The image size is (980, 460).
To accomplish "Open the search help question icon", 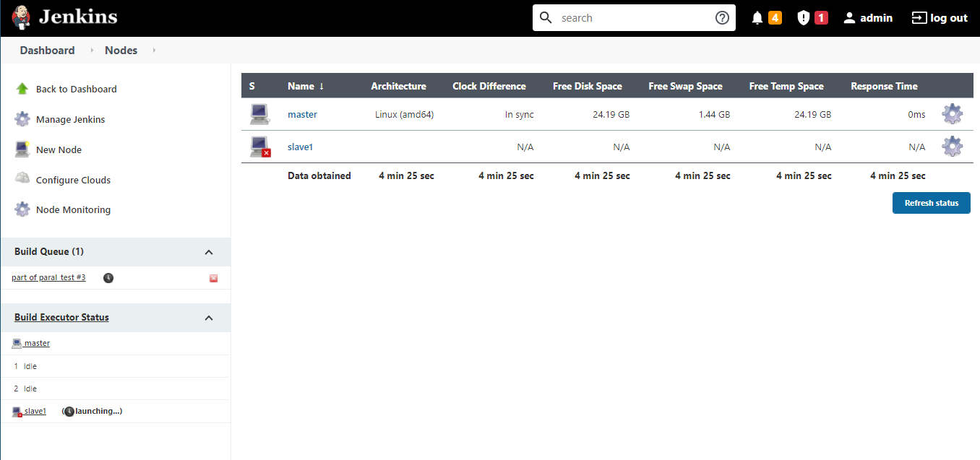I will pyautogui.click(x=722, y=18).
